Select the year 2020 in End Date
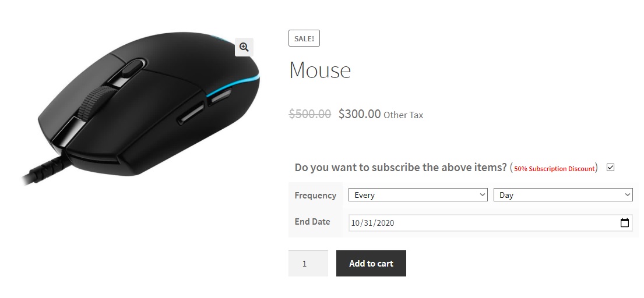The height and width of the screenshot is (298, 644). [385, 223]
